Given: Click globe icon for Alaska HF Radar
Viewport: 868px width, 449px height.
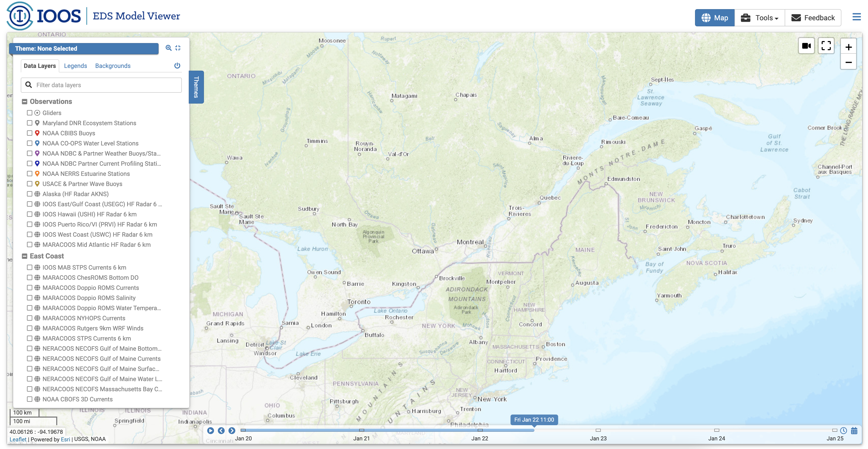Looking at the screenshot, I should [x=37, y=194].
